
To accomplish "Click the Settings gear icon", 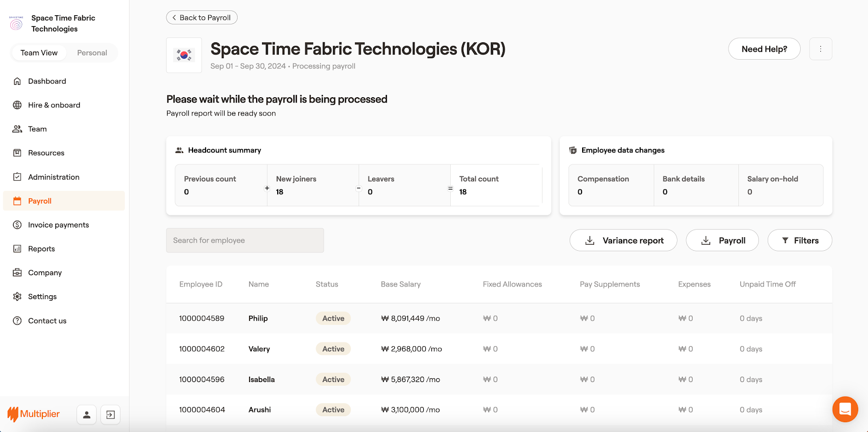I will [17, 296].
